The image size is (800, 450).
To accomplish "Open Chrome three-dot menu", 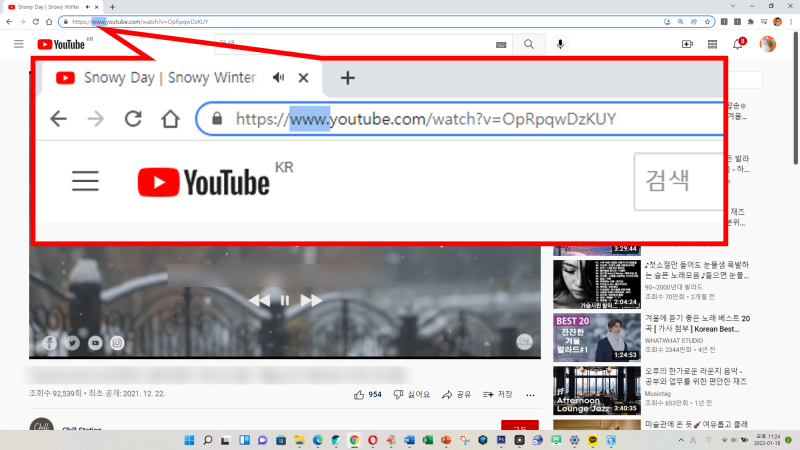I will [791, 21].
